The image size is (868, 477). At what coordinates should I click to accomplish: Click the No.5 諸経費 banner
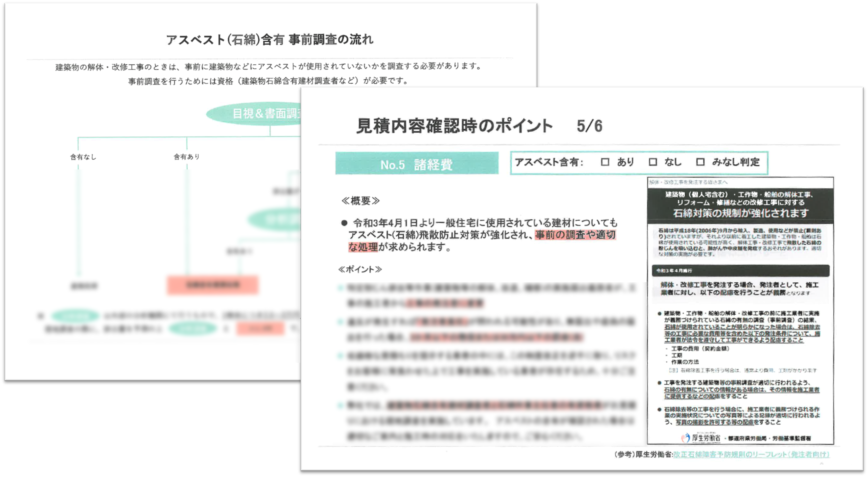point(417,164)
